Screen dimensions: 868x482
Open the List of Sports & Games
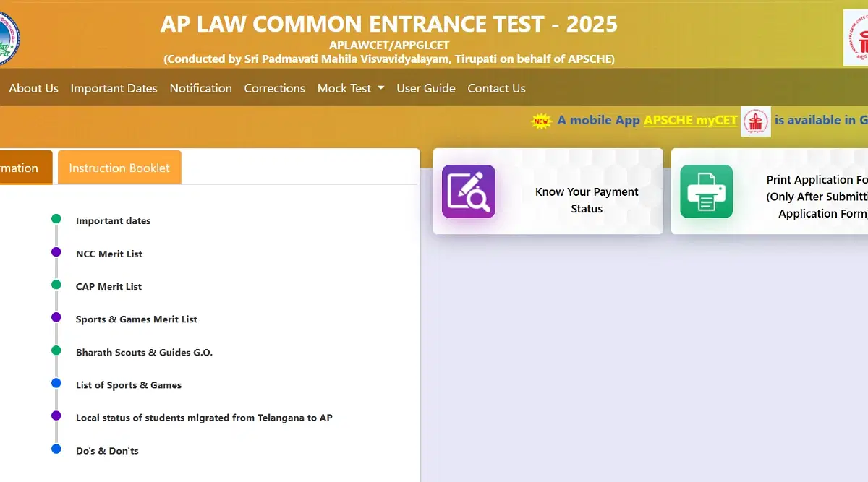129,385
